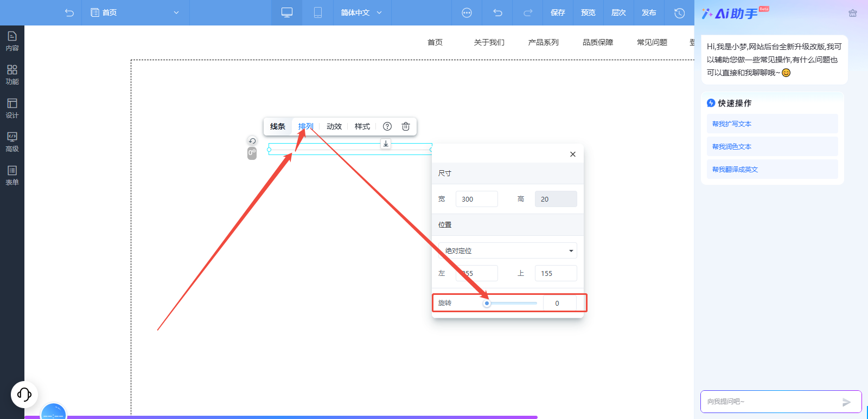
Task: Open help for the line component
Action: [x=387, y=126]
